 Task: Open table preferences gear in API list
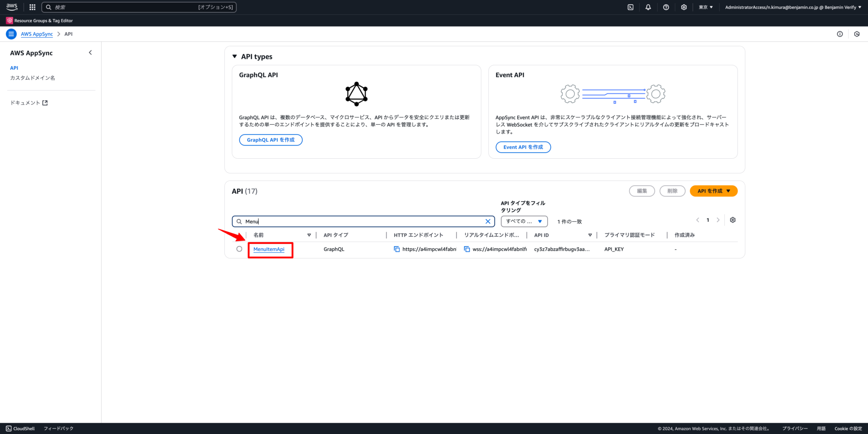pyautogui.click(x=732, y=220)
